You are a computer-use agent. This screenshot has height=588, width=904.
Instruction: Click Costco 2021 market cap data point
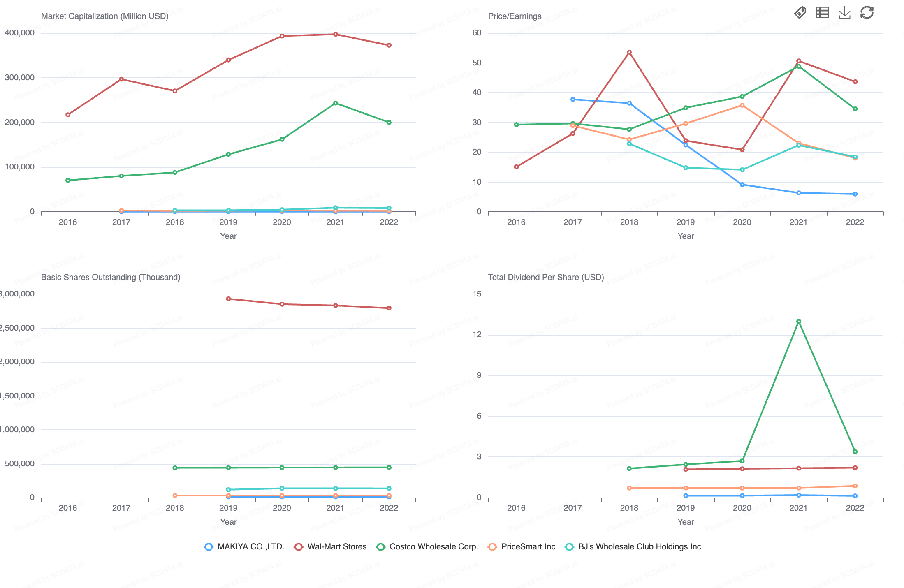pyautogui.click(x=336, y=103)
